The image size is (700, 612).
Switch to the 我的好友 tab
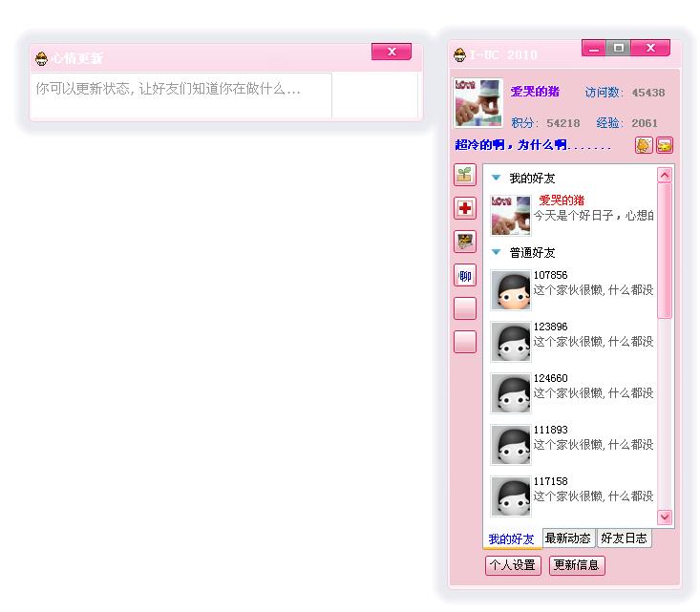512,538
